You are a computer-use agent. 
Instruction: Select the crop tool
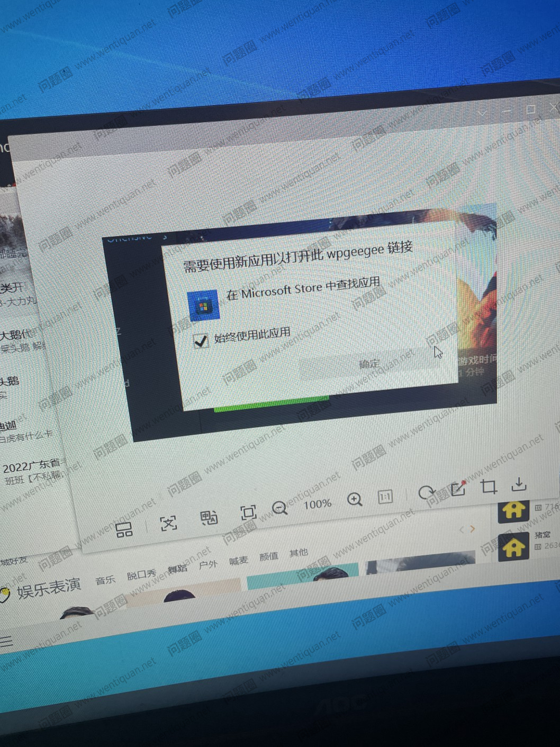(x=488, y=486)
